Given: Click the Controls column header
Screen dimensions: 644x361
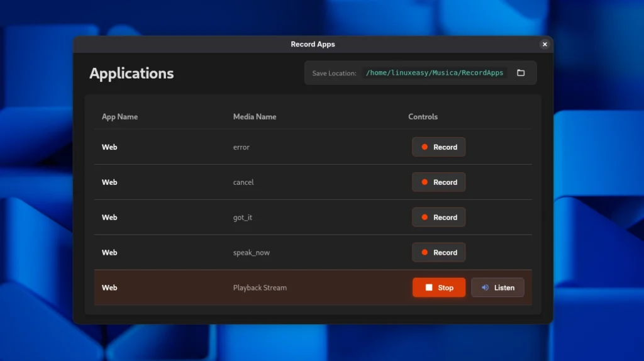Looking at the screenshot, I should [423, 116].
